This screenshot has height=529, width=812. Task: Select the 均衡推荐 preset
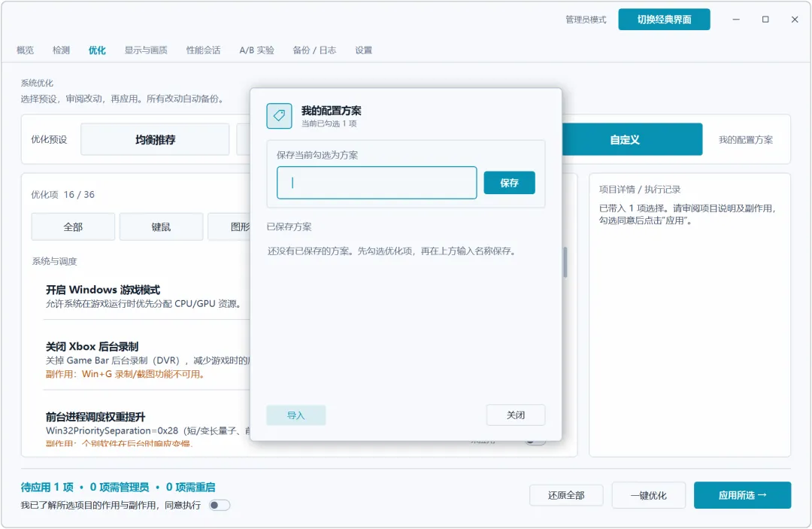click(155, 139)
